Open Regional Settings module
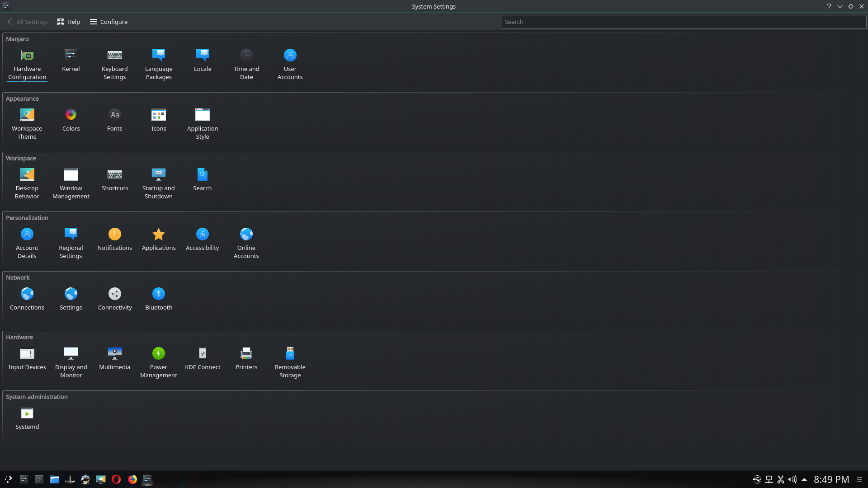868x488 pixels. pyautogui.click(x=71, y=243)
